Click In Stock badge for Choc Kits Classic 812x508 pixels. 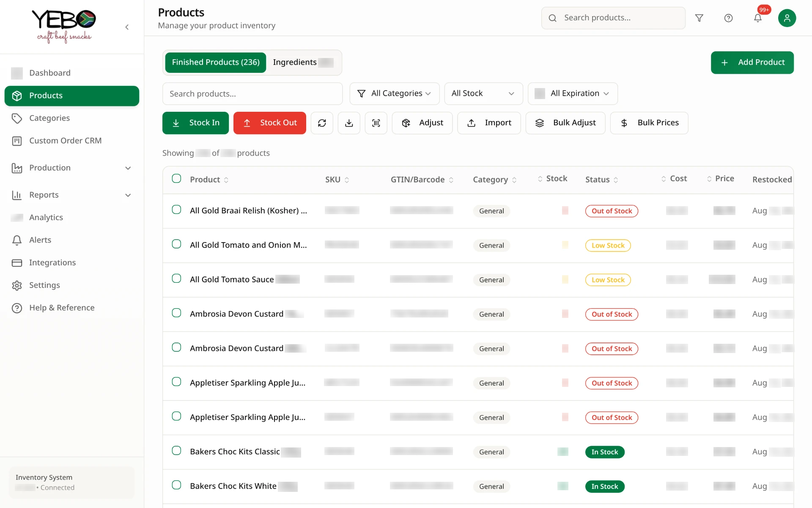605,452
